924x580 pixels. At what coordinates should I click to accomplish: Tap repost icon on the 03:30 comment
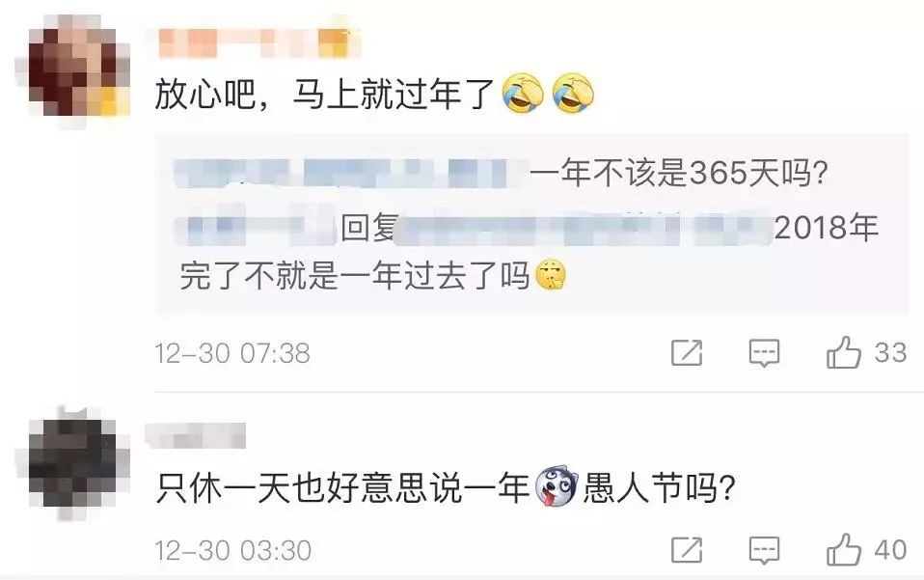[x=687, y=550]
